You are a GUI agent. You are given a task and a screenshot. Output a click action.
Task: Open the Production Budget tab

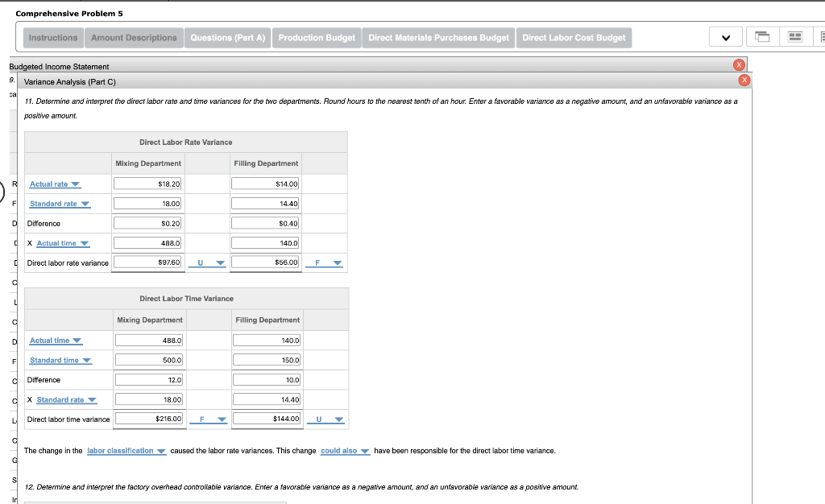click(x=317, y=38)
